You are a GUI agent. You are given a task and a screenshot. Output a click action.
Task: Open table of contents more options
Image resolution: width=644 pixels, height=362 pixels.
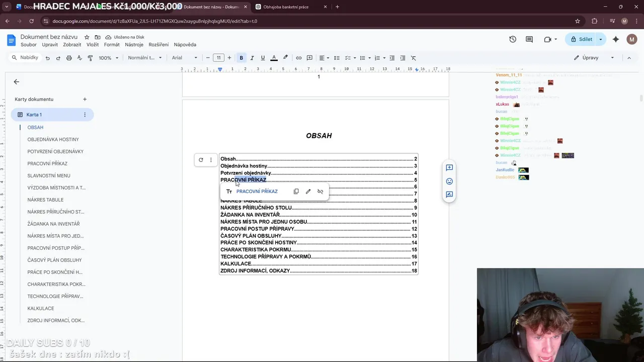(211, 160)
